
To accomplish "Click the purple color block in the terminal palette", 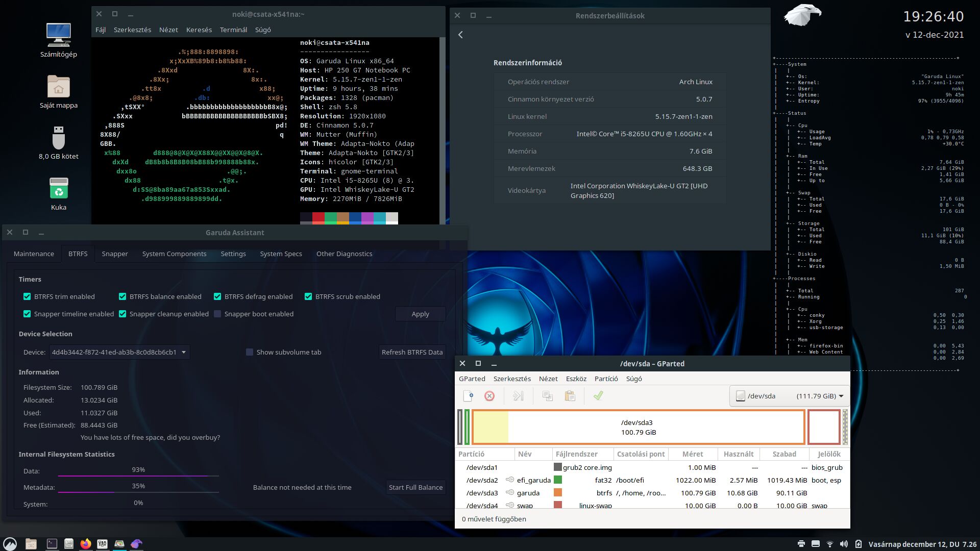I will tap(367, 218).
